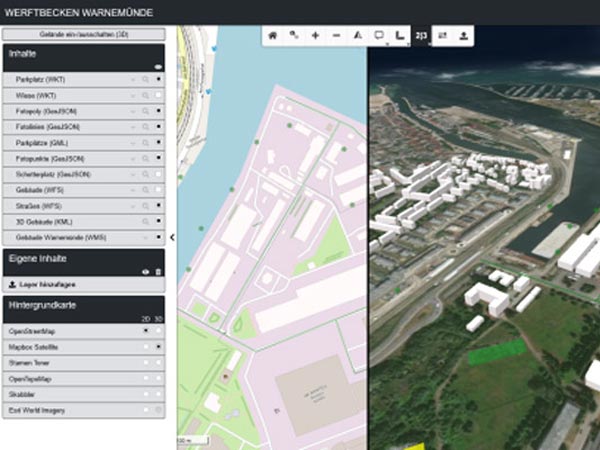Click Gelände ein-/ausschalten (3D) button

82,33
